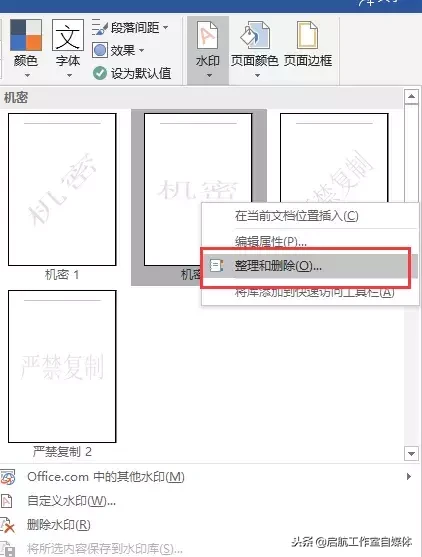Expand the Colors dropdown arrow
Viewport: 422px width, 557px height.
pyautogui.click(x=27, y=75)
